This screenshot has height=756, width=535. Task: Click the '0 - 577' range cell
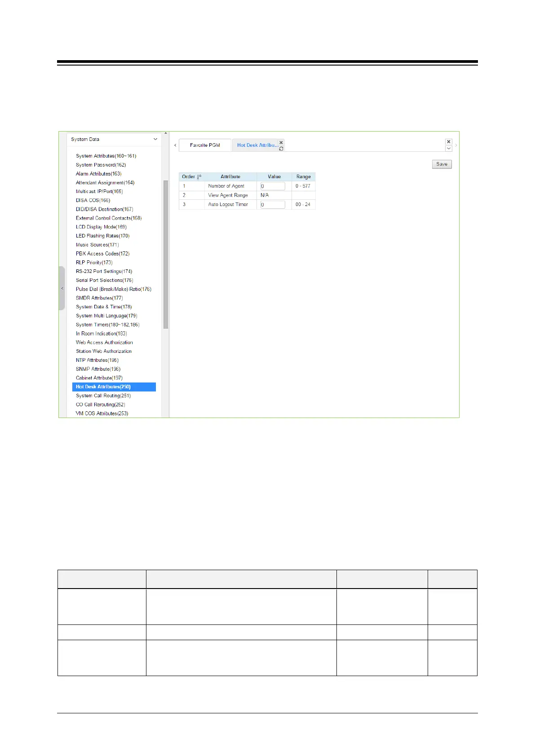[303, 186]
